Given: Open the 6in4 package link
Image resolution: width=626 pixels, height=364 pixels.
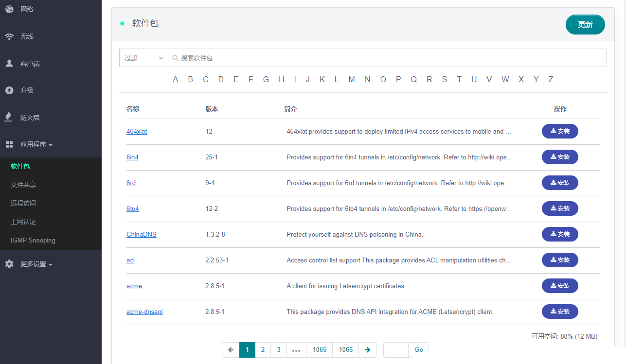Looking at the screenshot, I should (132, 157).
